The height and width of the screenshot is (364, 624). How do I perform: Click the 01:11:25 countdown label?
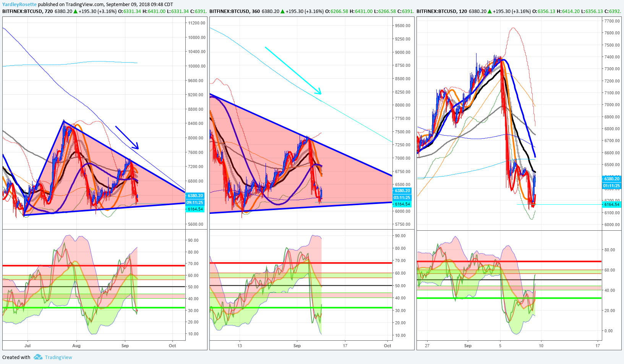click(x=612, y=186)
